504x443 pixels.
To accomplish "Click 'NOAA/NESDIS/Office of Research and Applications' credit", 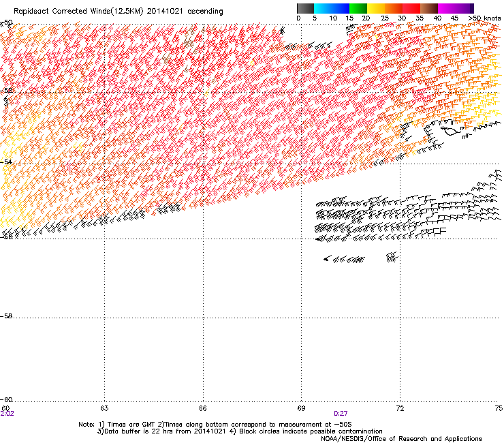I will click(x=401, y=439).
